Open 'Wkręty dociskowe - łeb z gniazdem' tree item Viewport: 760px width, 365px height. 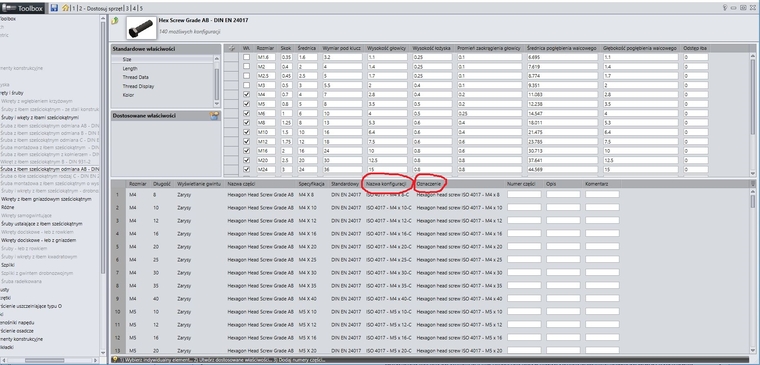(38, 240)
